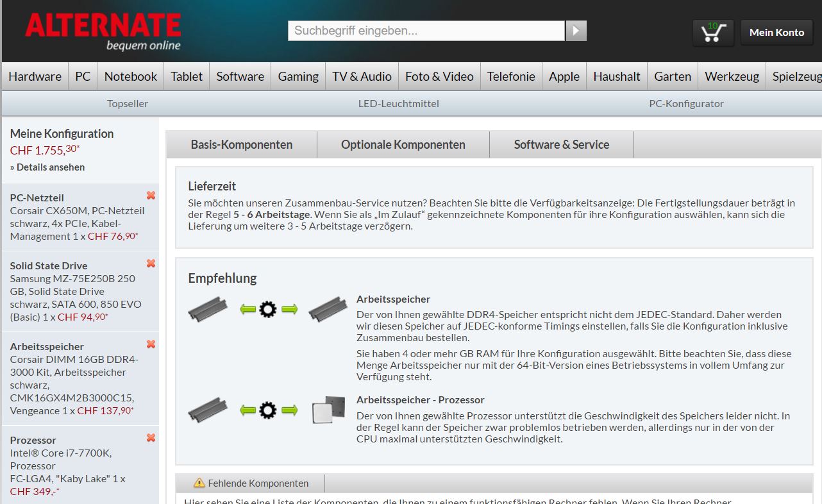Click the Meine Konfiguration heading

click(62, 133)
